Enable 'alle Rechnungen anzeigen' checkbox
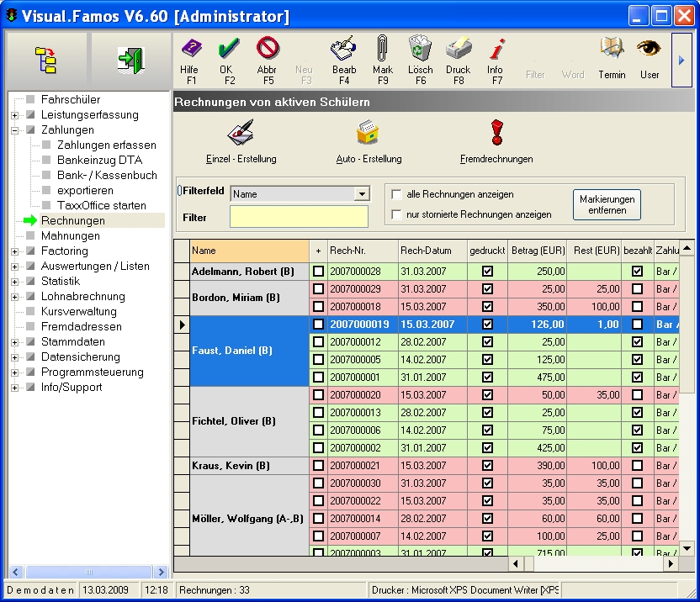 click(x=396, y=194)
